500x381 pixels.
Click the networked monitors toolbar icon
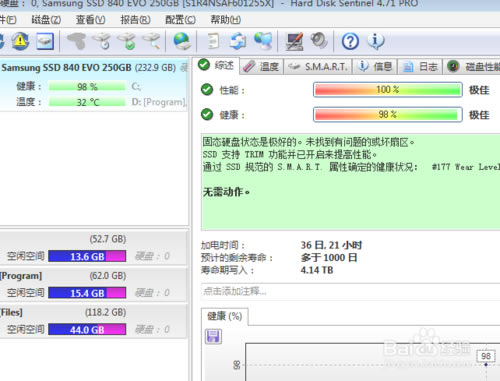click(x=263, y=41)
